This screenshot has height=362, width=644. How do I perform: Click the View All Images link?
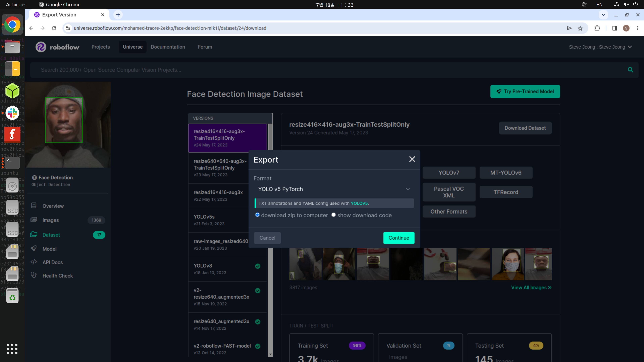coord(531,288)
